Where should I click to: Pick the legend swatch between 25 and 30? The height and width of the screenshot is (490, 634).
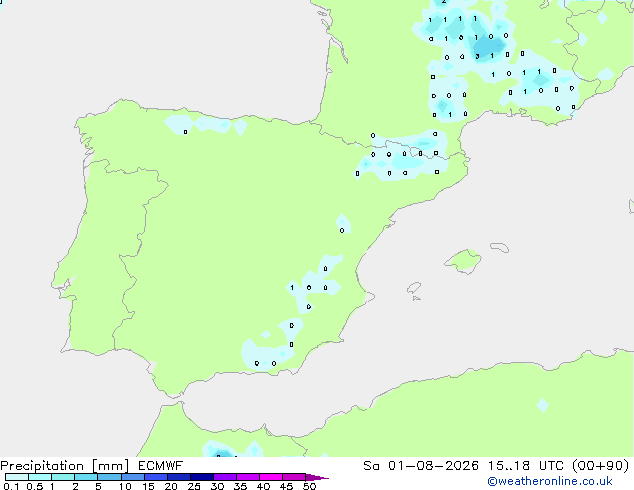(x=202, y=477)
